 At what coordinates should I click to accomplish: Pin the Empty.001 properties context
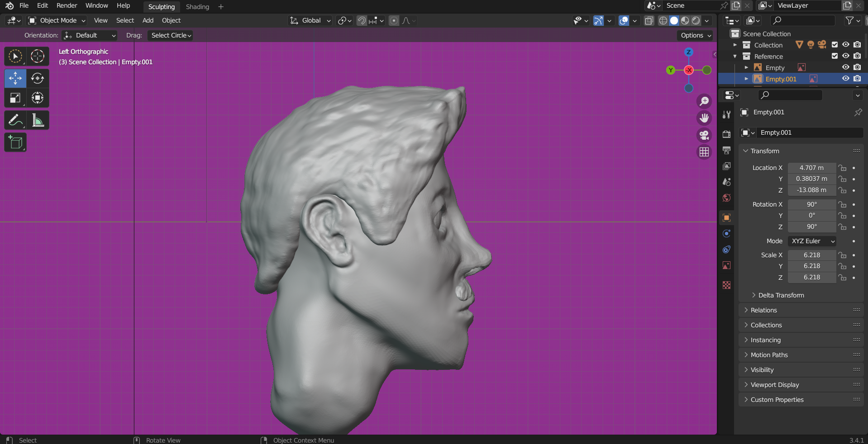pyautogui.click(x=858, y=112)
